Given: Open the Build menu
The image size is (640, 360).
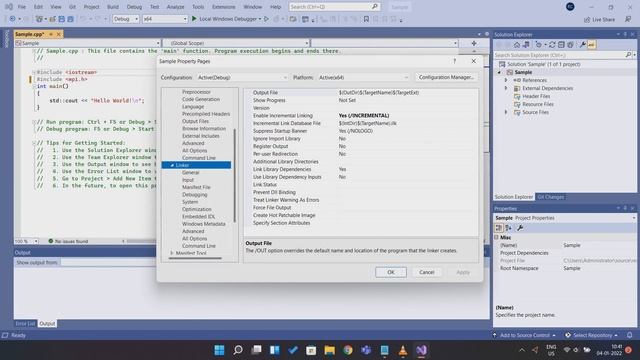Looking at the screenshot, I should 113,7.
